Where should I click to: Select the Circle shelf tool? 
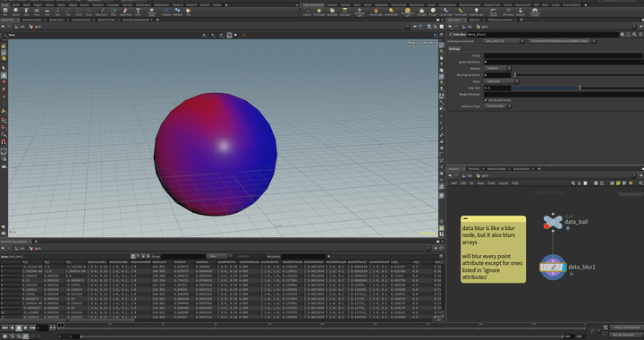(79, 12)
